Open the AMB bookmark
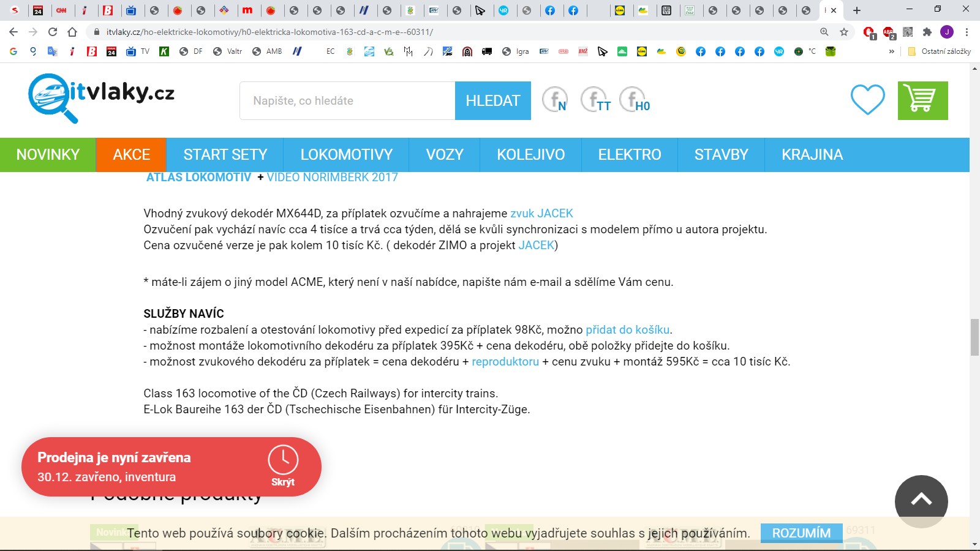The height and width of the screenshot is (551, 980). 267,51
